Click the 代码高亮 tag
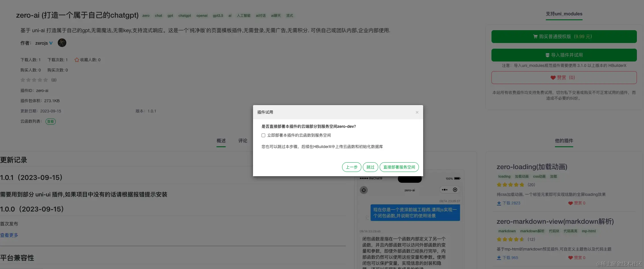 point(570,231)
